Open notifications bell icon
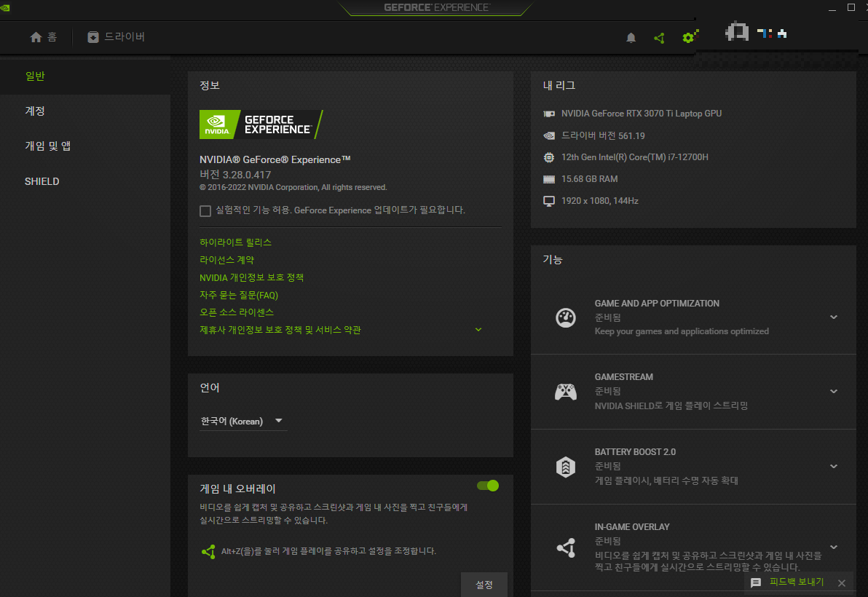The width and height of the screenshot is (868, 597). [x=631, y=38]
